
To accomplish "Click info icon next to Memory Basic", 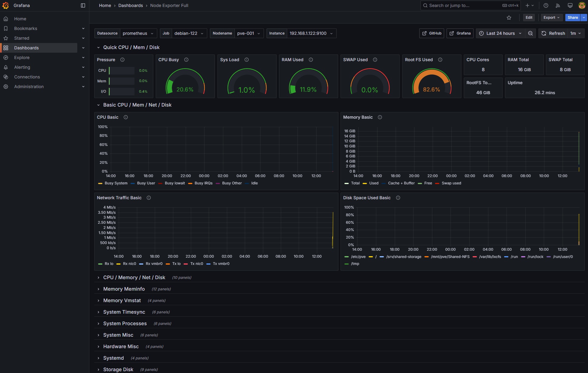I will [380, 117].
